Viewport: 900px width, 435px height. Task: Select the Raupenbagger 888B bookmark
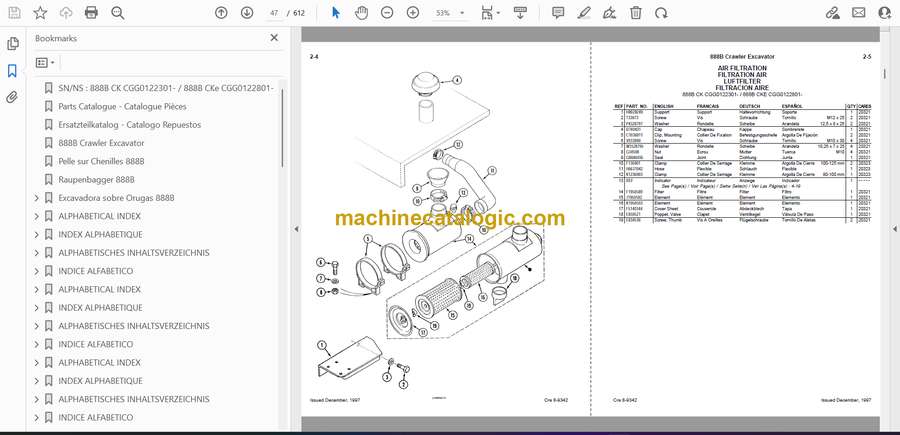96,180
